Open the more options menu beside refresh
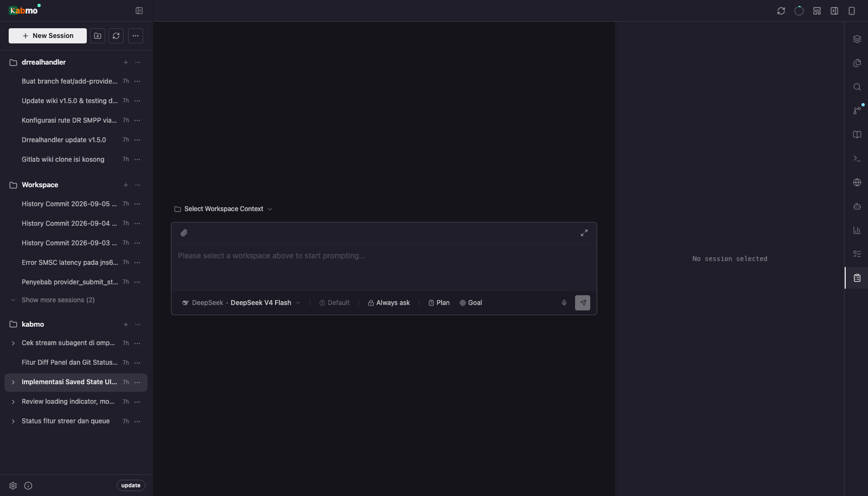This screenshot has width=868, height=496. (x=136, y=36)
